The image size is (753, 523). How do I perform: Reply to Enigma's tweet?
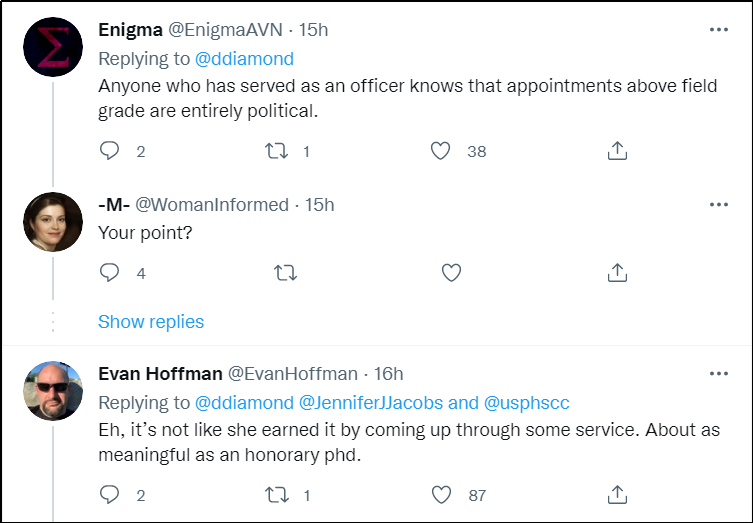click(110, 152)
